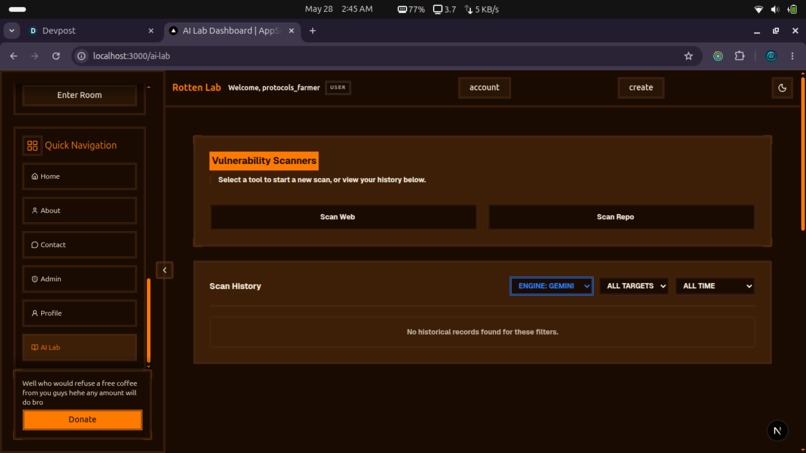Go to Home in Quick Navigation

[79, 176]
